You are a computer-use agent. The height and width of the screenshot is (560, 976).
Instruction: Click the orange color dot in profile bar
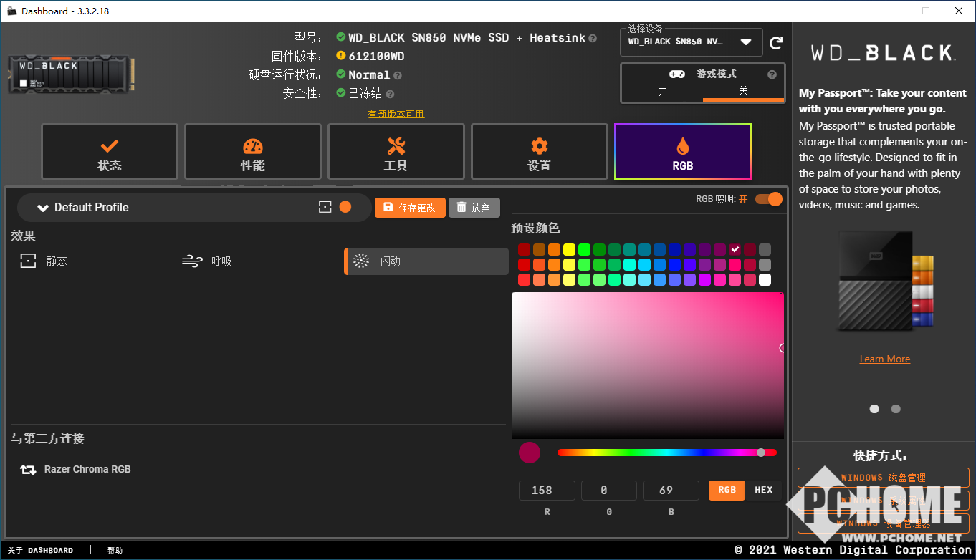pos(345,207)
